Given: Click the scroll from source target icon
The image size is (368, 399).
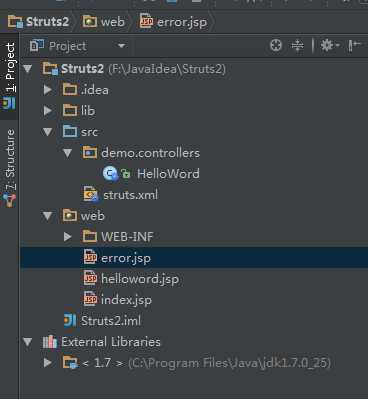Looking at the screenshot, I should pyautogui.click(x=276, y=45).
